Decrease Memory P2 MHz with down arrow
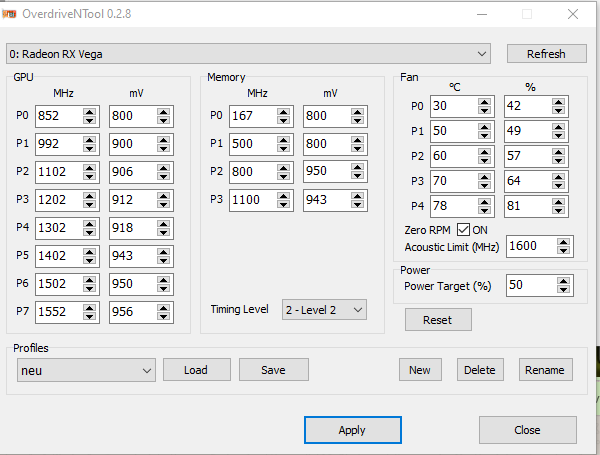 (x=284, y=176)
